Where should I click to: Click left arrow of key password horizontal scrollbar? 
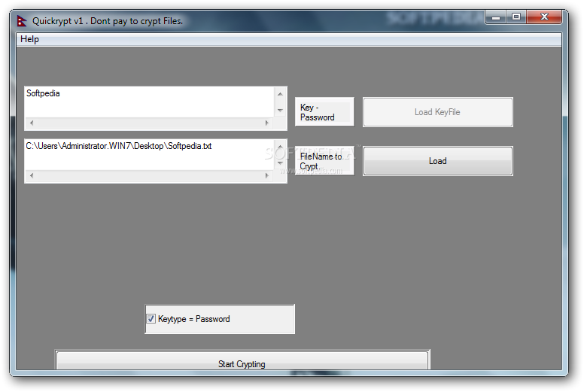32,123
